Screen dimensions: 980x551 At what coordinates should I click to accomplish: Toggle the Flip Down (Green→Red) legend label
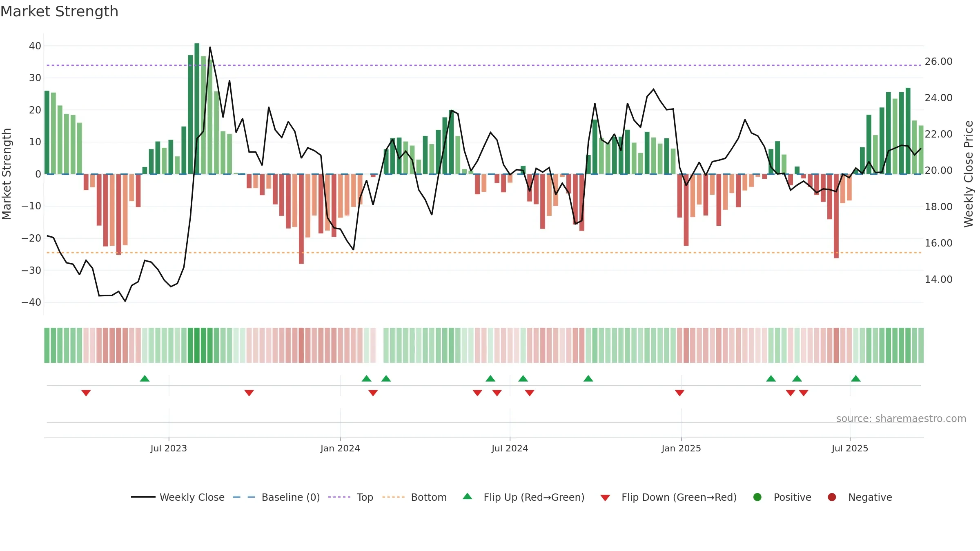pos(679,497)
